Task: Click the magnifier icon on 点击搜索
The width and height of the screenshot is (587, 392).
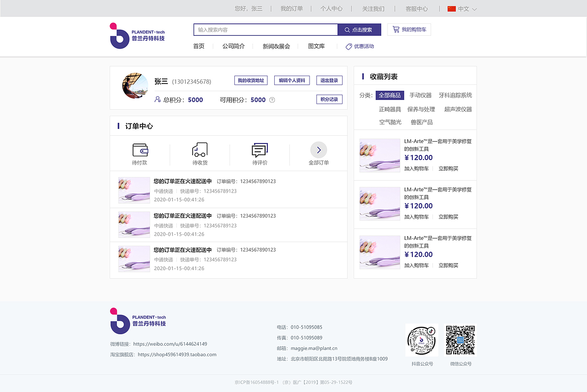Action: [x=347, y=29]
